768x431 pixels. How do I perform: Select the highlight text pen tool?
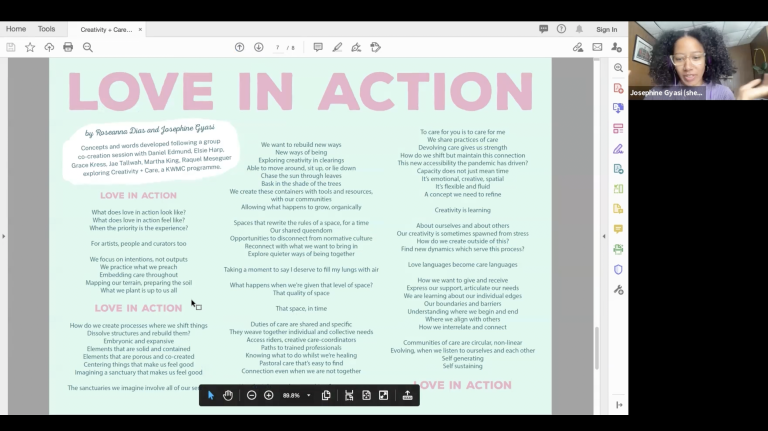pyautogui.click(x=337, y=47)
